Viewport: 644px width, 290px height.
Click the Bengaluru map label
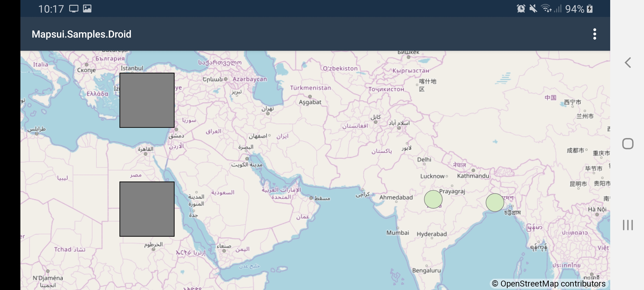coord(426,270)
